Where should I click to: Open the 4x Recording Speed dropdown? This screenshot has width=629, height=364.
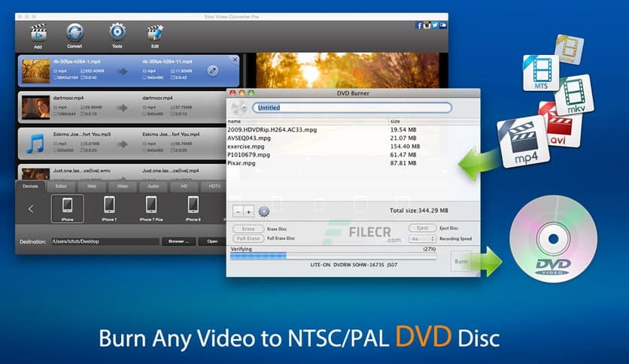[422, 238]
